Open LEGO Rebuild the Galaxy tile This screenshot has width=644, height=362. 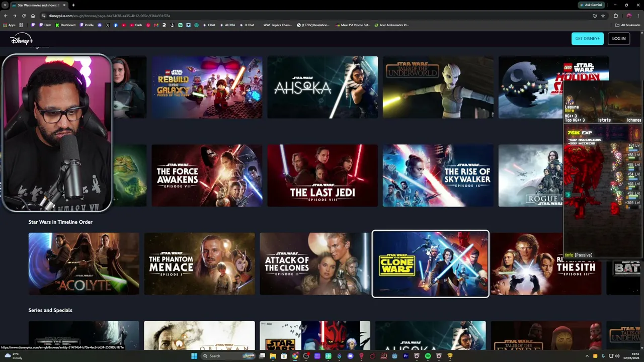pyautogui.click(x=207, y=87)
